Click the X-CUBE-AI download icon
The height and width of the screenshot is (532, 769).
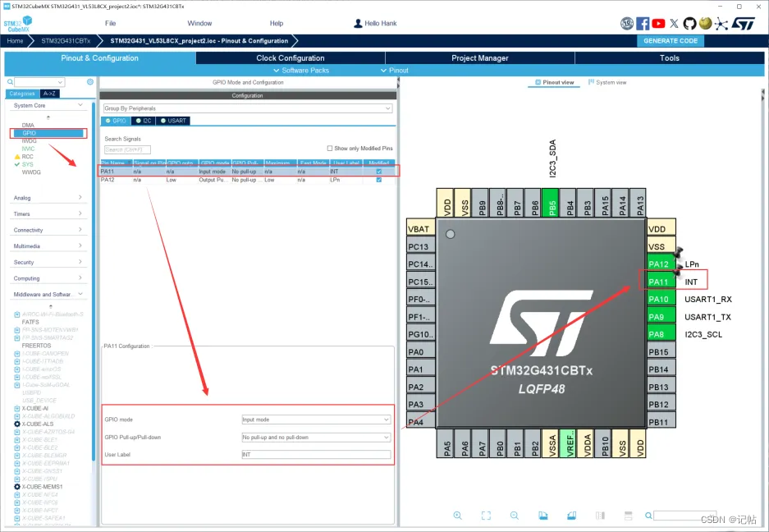17,408
